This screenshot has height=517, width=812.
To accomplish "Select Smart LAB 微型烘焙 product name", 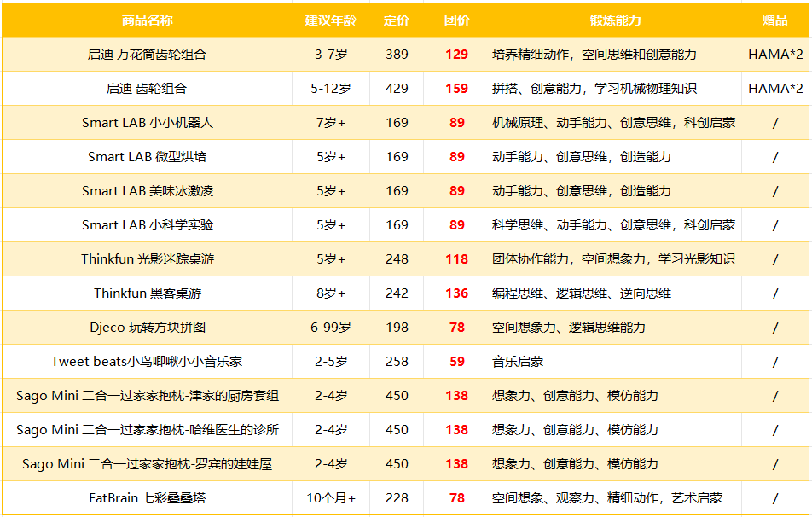I will (147, 157).
